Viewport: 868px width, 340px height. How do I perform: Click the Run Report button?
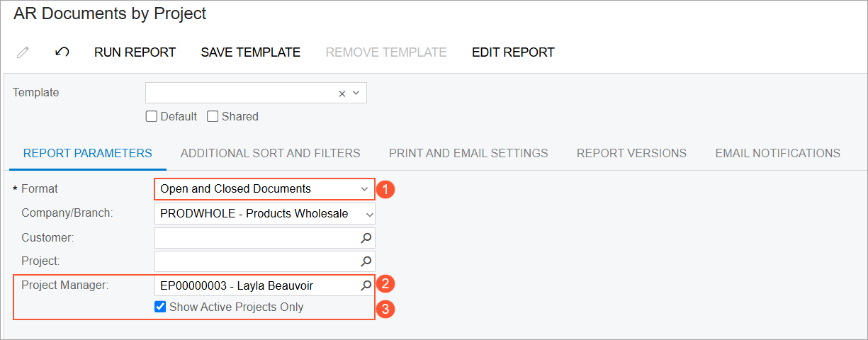pos(135,52)
